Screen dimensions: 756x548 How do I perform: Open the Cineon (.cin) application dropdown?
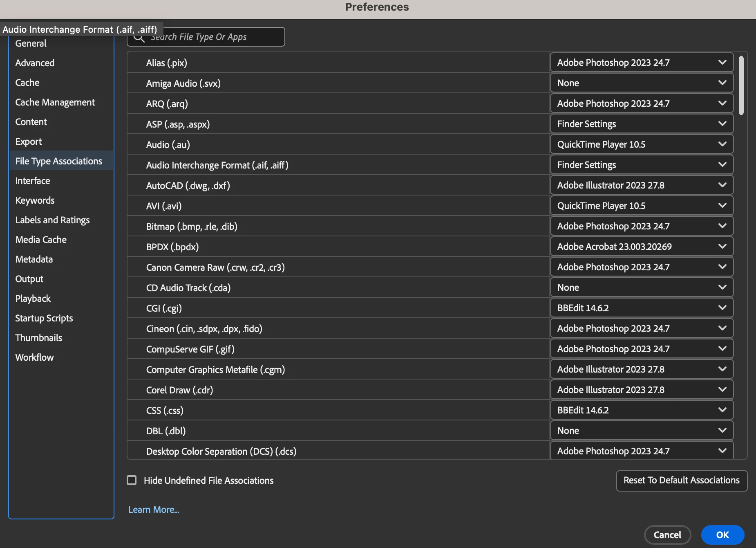tap(642, 328)
